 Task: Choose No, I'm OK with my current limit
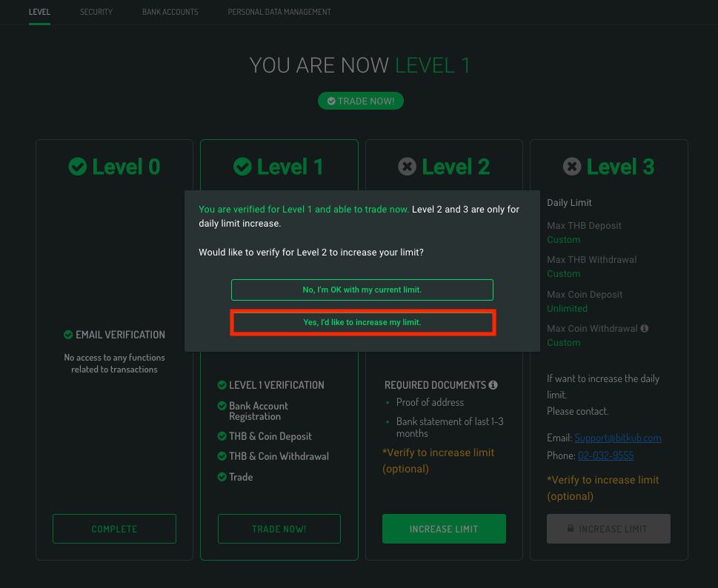click(x=362, y=290)
